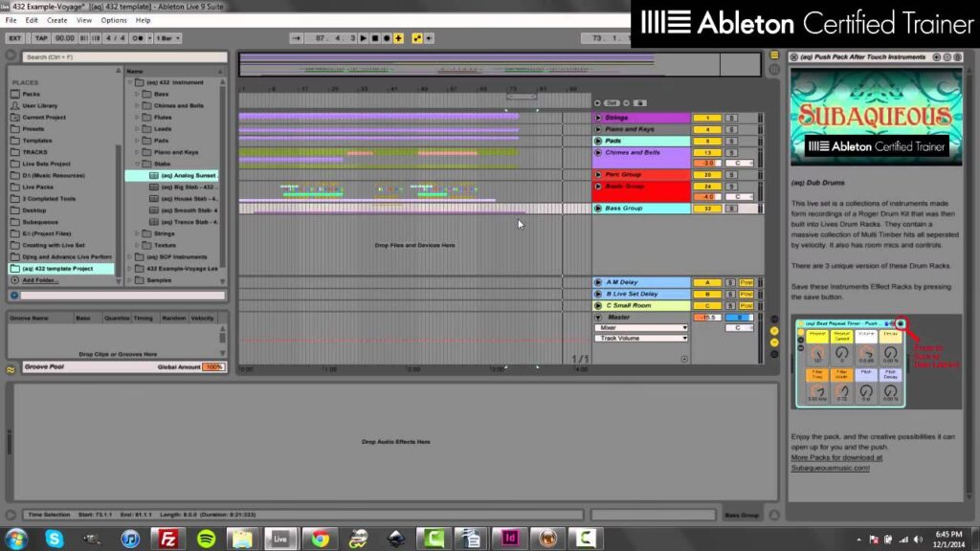Open the Create menu
The height and width of the screenshot is (551, 980).
(57, 19)
